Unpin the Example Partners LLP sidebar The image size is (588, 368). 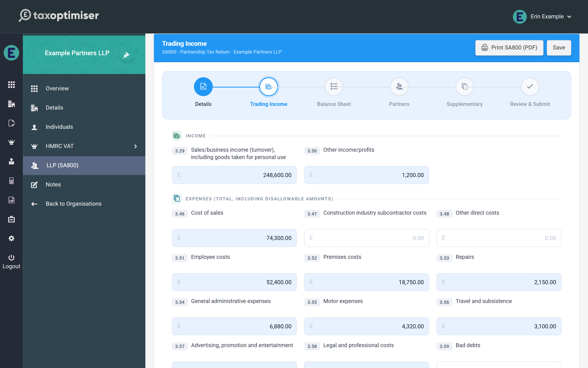pos(126,55)
